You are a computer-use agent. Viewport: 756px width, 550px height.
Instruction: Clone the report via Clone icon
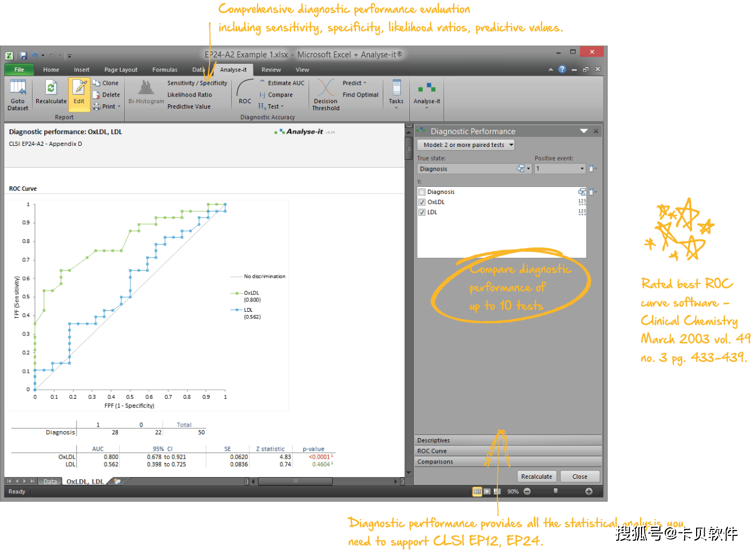(x=97, y=83)
